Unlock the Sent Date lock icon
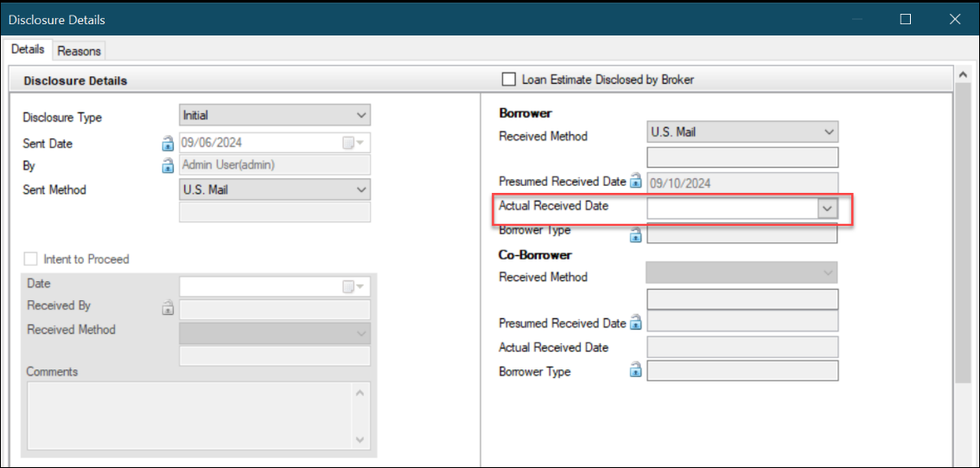The width and height of the screenshot is (980, 468). 168,144
